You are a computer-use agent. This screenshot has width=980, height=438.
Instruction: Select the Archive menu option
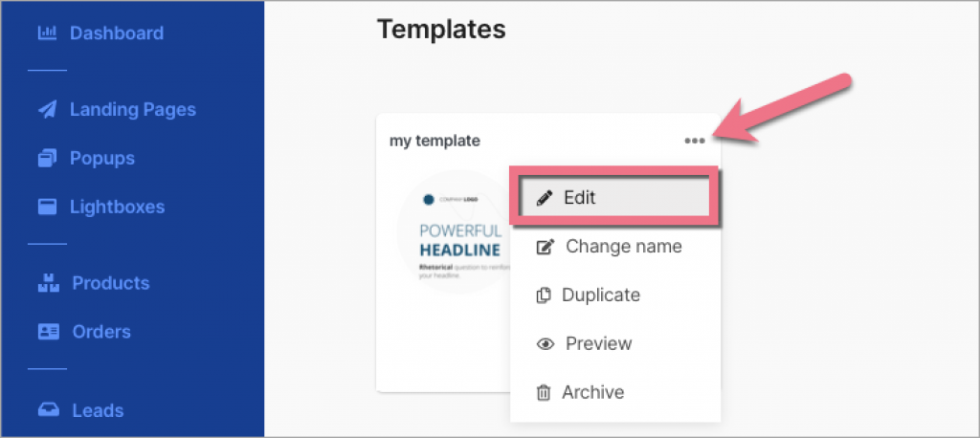(592, 392)
